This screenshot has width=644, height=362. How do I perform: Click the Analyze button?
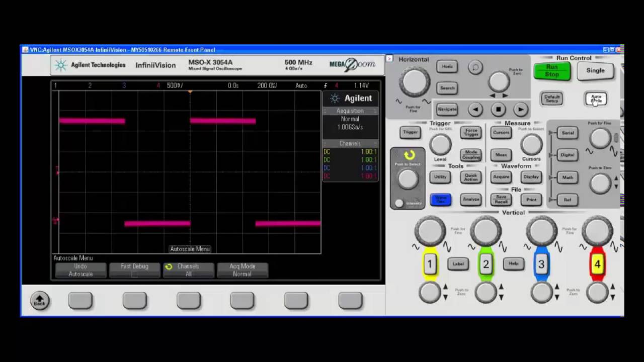(x=471, y=200)
